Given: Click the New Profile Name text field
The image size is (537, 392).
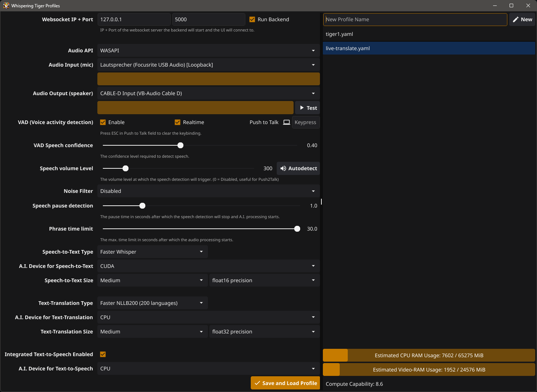Looking at the screenshot, I should coord(415,19).
